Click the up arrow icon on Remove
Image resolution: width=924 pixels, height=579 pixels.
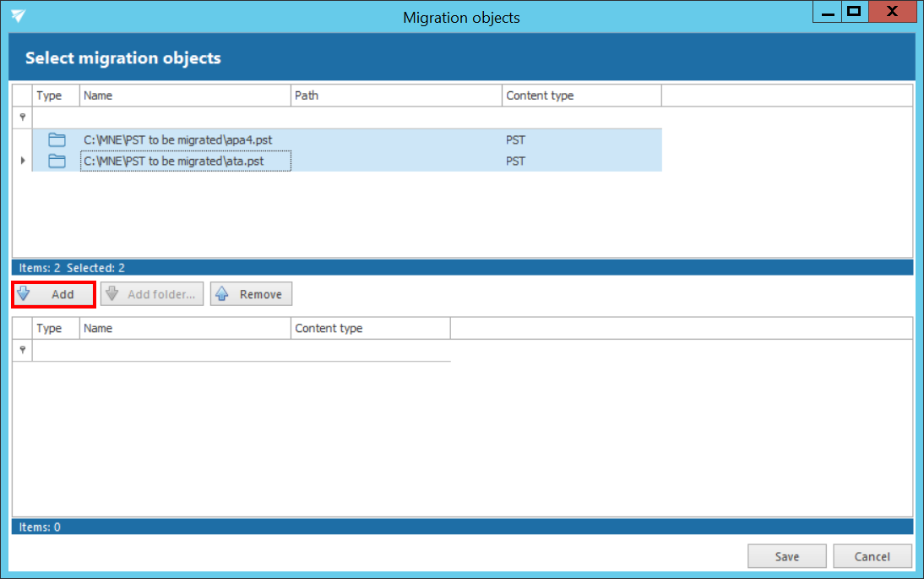tap(222, 294)
